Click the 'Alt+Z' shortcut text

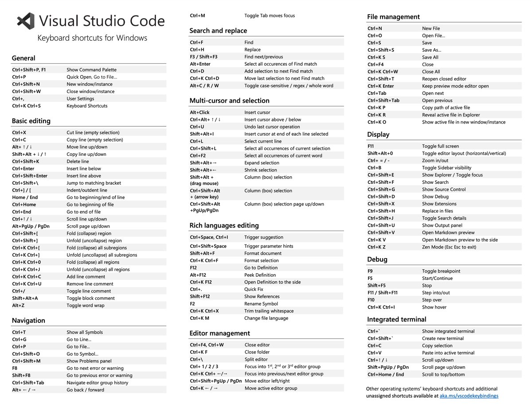[x=18, y=306]
